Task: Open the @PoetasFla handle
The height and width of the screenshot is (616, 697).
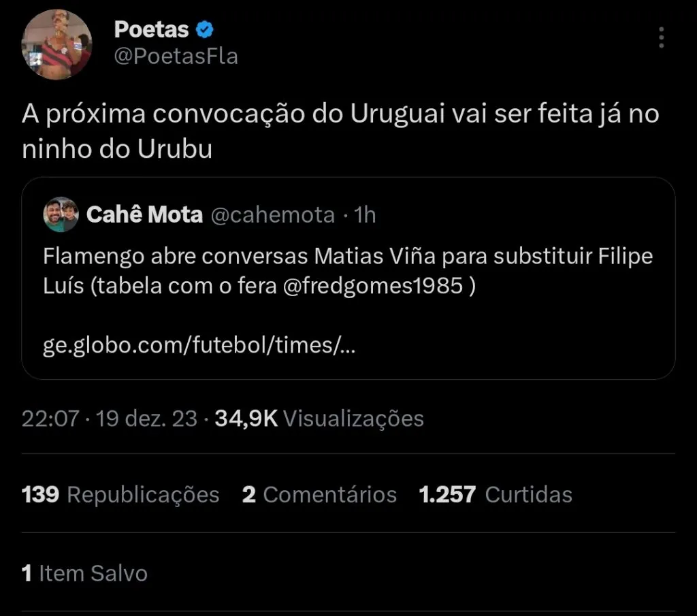Action: pyautogui.click(x=176, y=56)
